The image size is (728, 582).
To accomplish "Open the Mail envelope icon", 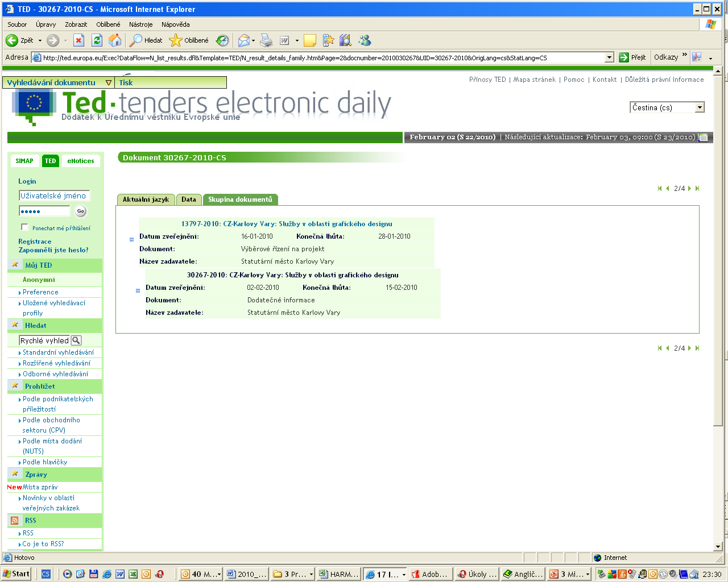I will point(244,40).
